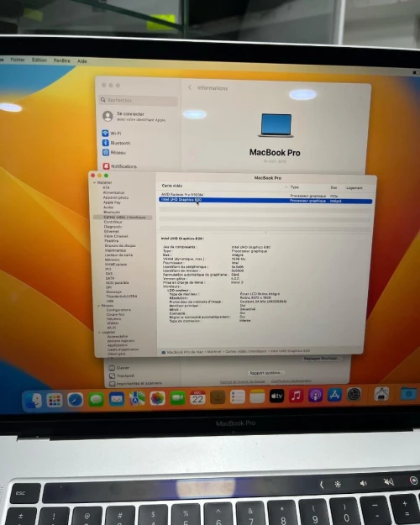Select Intel UHD Graphics 630 row

coord(265,201)
